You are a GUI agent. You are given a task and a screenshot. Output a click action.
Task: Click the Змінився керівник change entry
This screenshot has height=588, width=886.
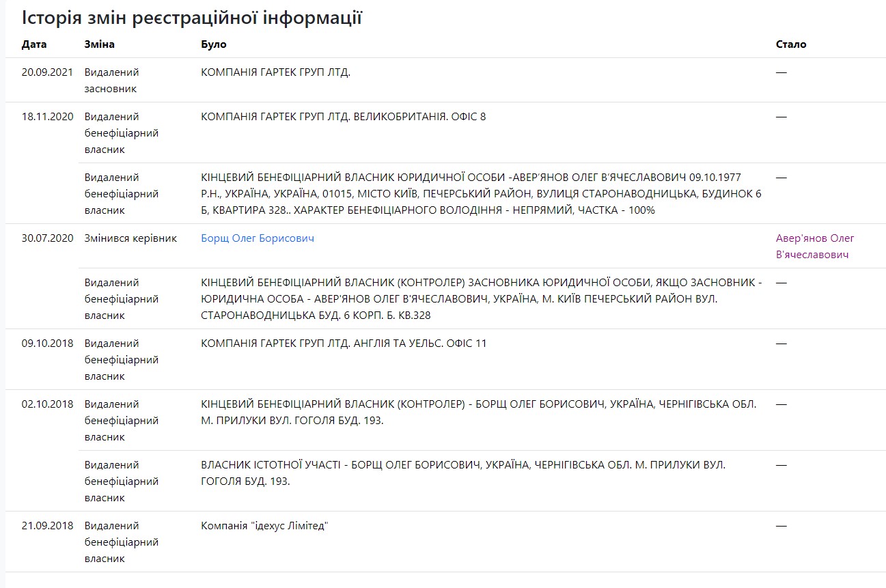(130, 238)
